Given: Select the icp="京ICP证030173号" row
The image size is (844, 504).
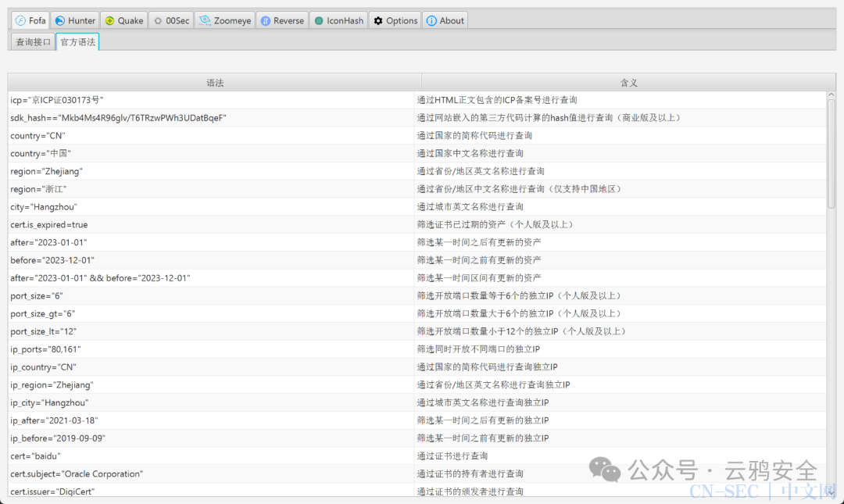Looking at the screenshot, I should click(417, 100).
